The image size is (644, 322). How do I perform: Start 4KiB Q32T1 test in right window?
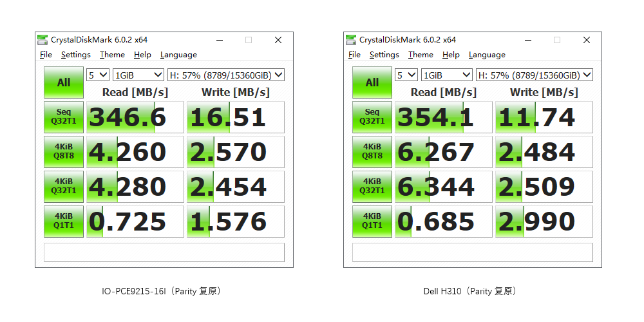coord(372,187)
